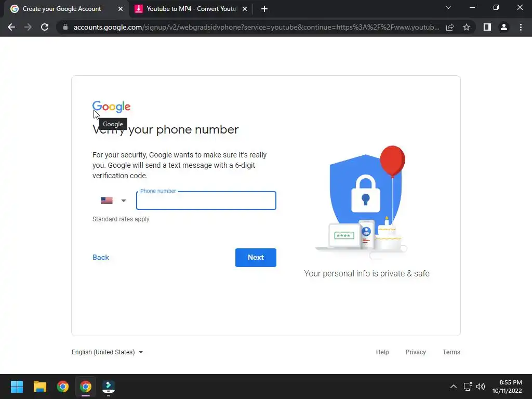
Task: Open the Privacy link in footer
Action: pyautogui.click(x=416, y=352)
